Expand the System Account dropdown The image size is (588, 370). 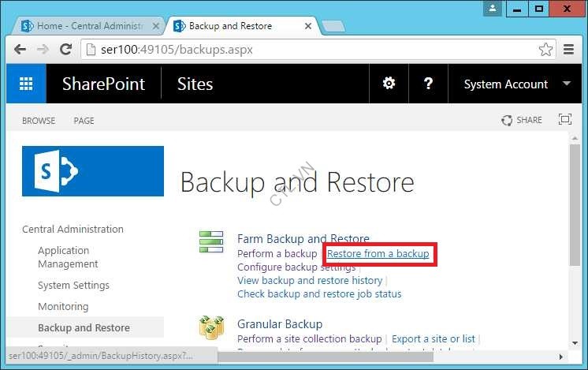coord(567,84)
